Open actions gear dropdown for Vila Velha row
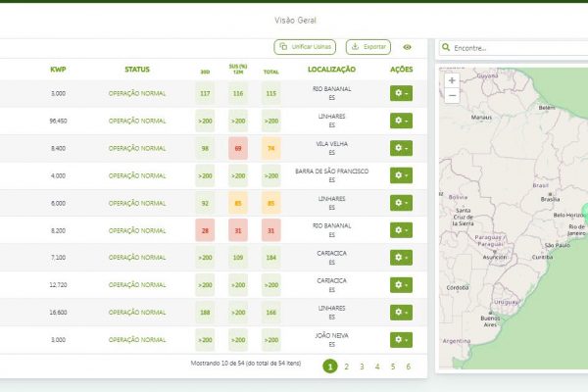 [401, 148]
